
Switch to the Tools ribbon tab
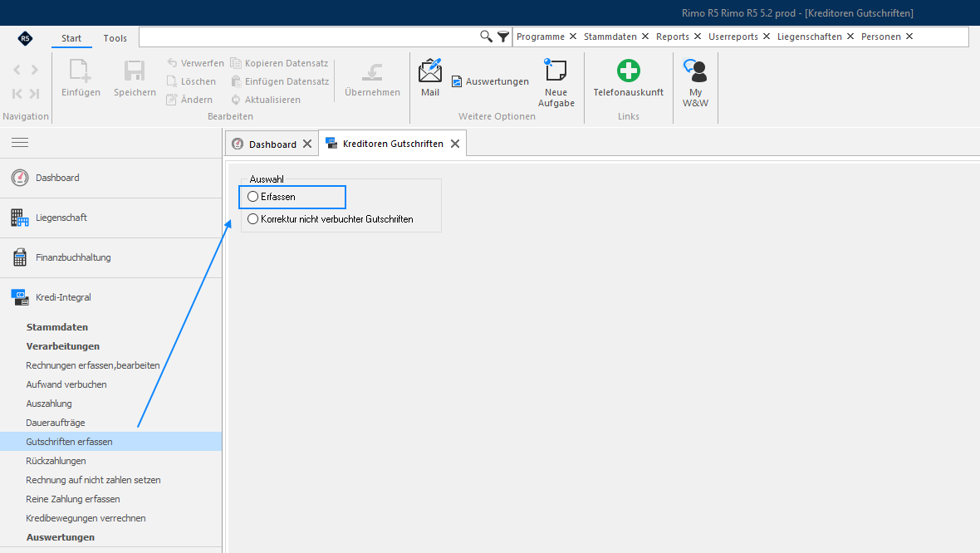click(x=115, y=38)
